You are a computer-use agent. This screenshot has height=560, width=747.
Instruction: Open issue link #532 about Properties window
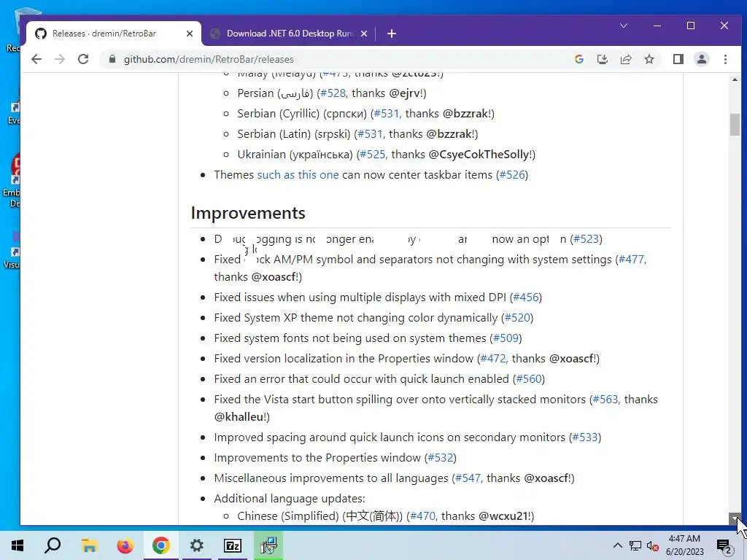pyautogui.click(x=440, y=458)
